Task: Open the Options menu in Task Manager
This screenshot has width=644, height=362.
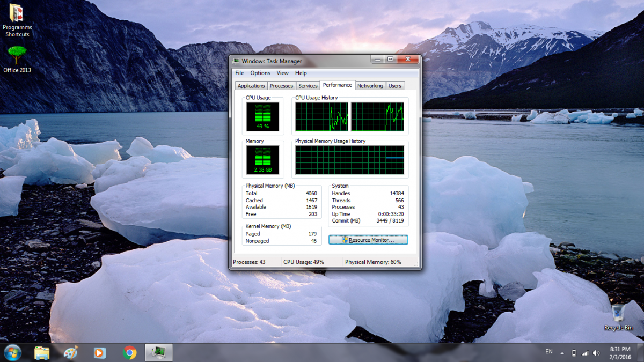Action: pyautogui.click(x=260, y=73)
